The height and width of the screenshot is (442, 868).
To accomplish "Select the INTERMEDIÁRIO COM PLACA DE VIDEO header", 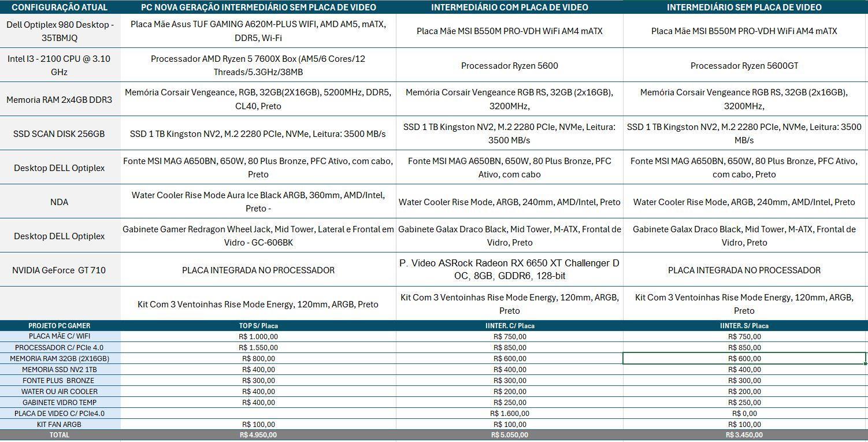I will [510, 7].
